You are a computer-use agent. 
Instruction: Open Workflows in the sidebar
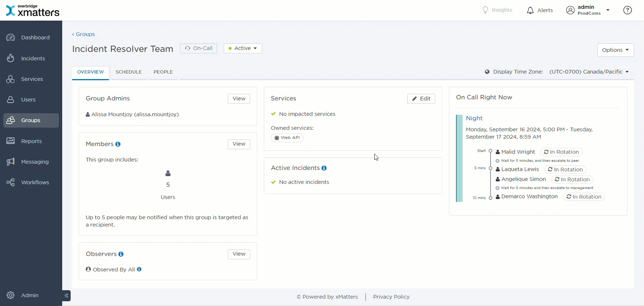(x=31, y=182)
